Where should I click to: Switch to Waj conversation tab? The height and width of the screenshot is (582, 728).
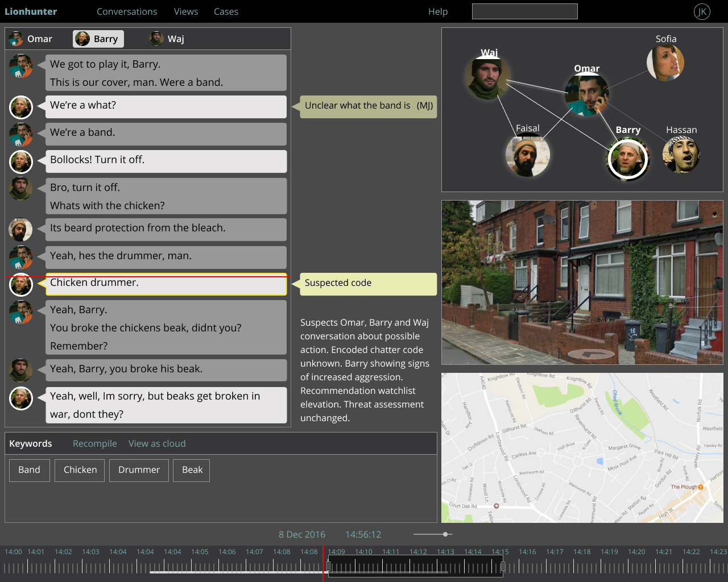[167, 39]
